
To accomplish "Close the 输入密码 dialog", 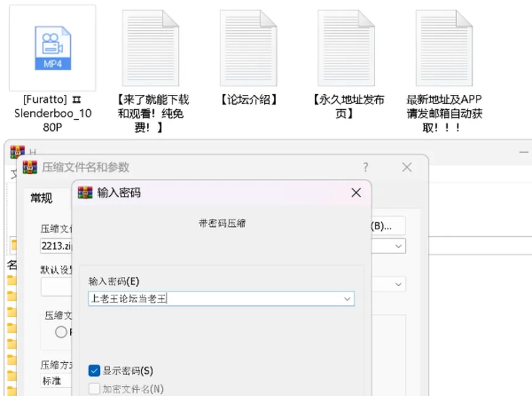I will click(356, 193).
